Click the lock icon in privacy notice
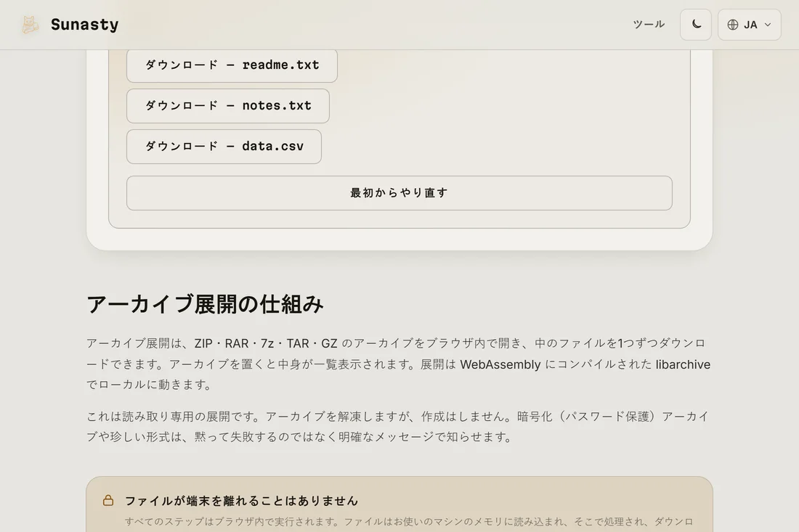Viewport: 799px width, 532px height. [108, 501]
